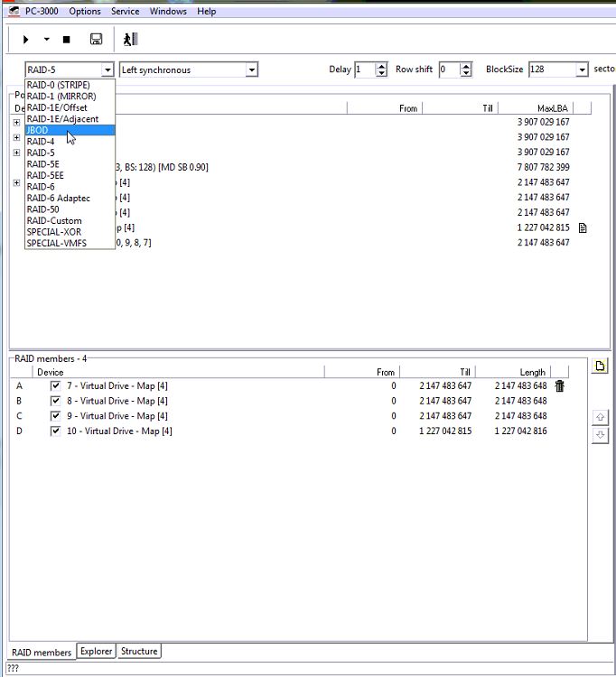Decrease the Delay value with down arrow

(x=381, y=73)
